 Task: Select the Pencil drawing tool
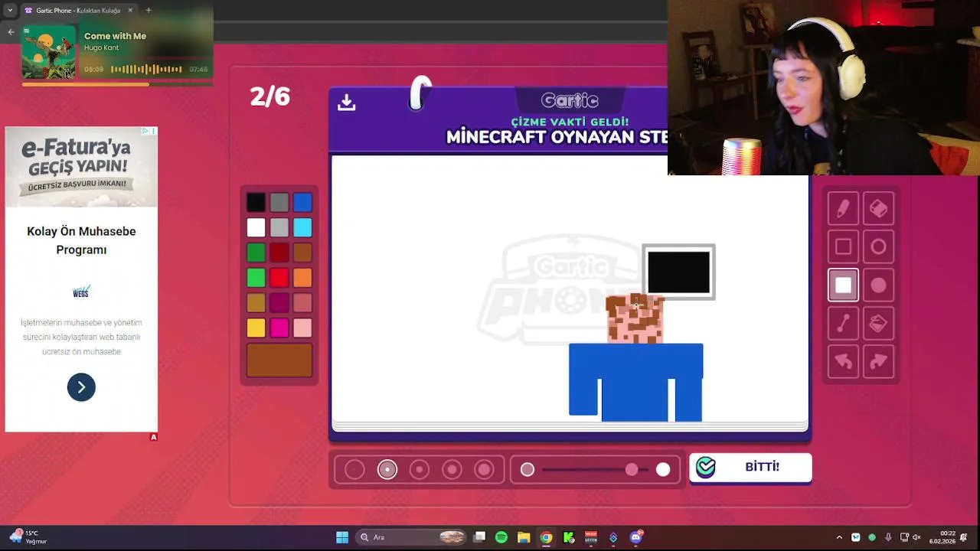point(843,209)
